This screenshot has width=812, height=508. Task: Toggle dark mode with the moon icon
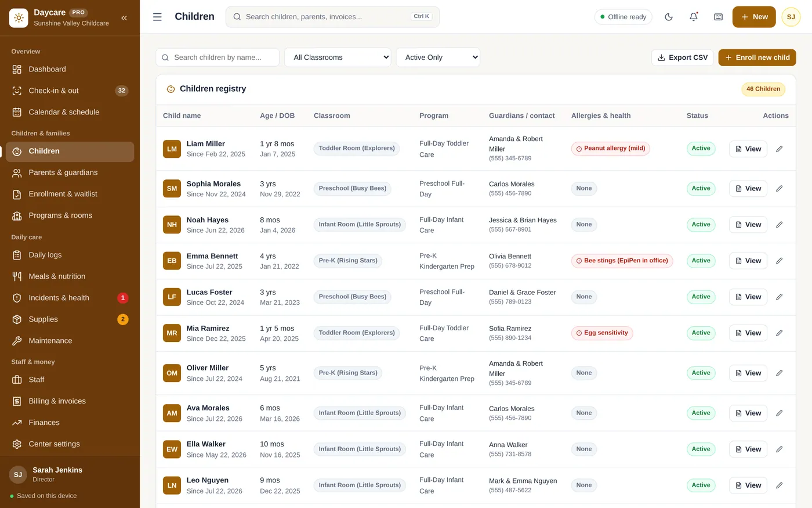pyautogui.click(x=669, y=17)
